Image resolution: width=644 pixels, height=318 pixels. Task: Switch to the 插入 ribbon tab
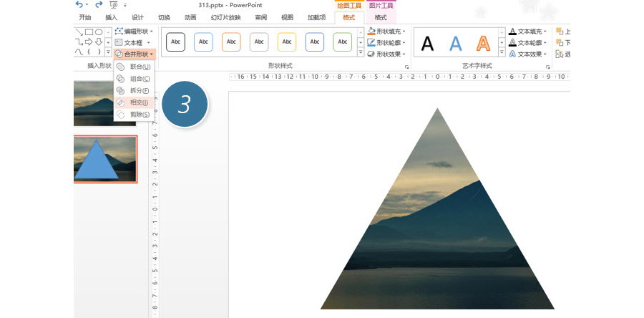coord(111,17)
